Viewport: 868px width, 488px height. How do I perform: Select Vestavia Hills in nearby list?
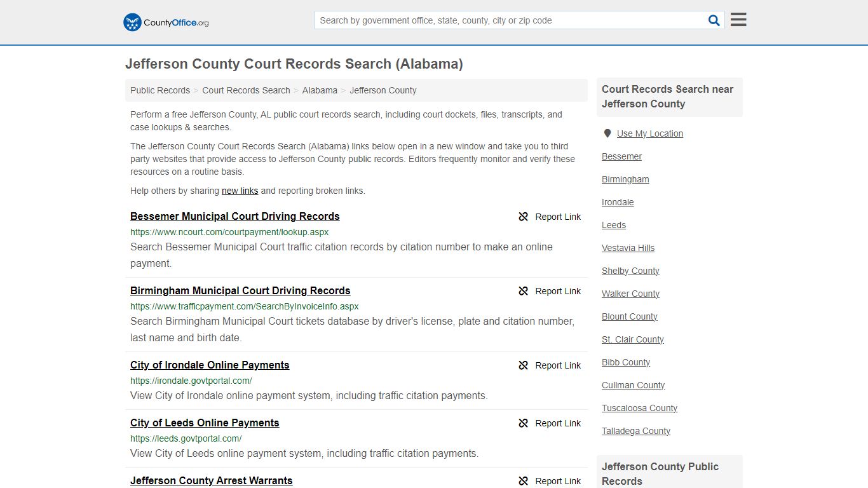(628, 248)
